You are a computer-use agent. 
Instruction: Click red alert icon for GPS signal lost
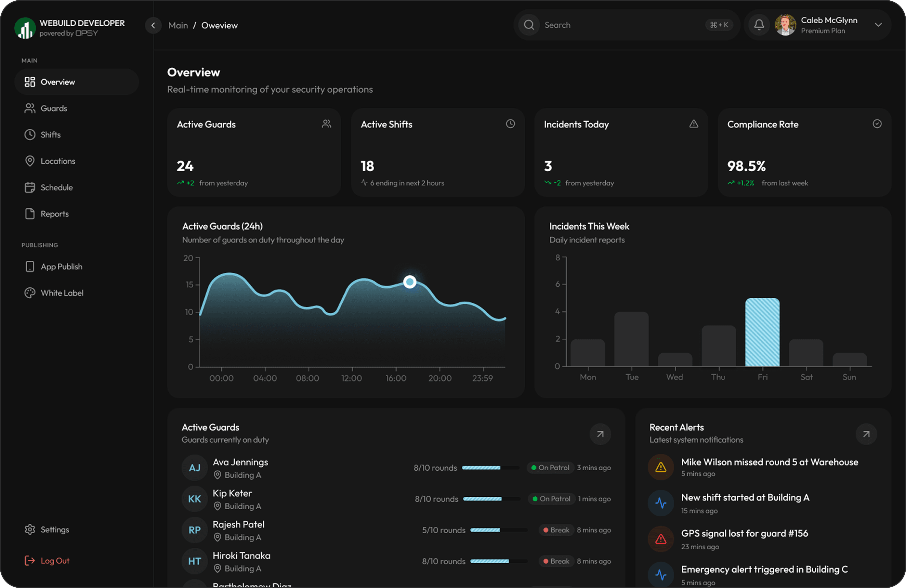tap(661, 539)
